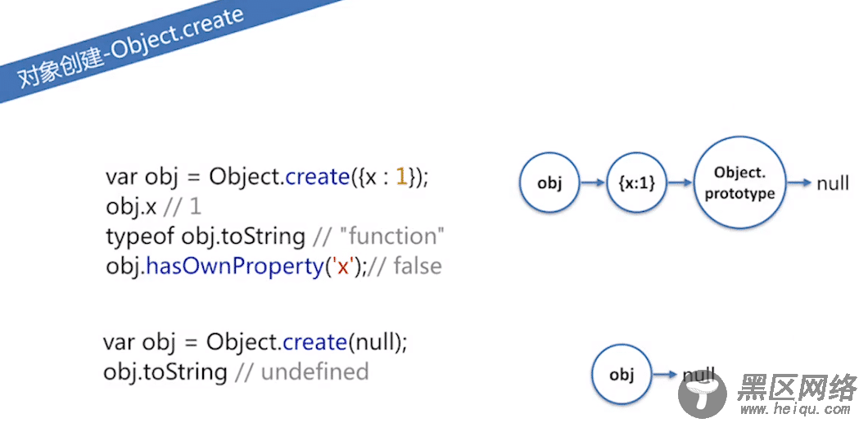Click the null label after Object.prototype

pos(832,183)
